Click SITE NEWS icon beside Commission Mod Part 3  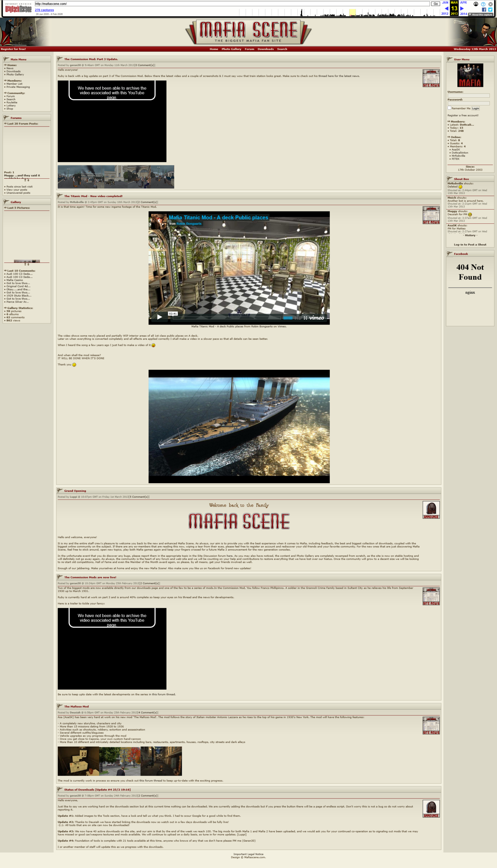tap(431, 78)
